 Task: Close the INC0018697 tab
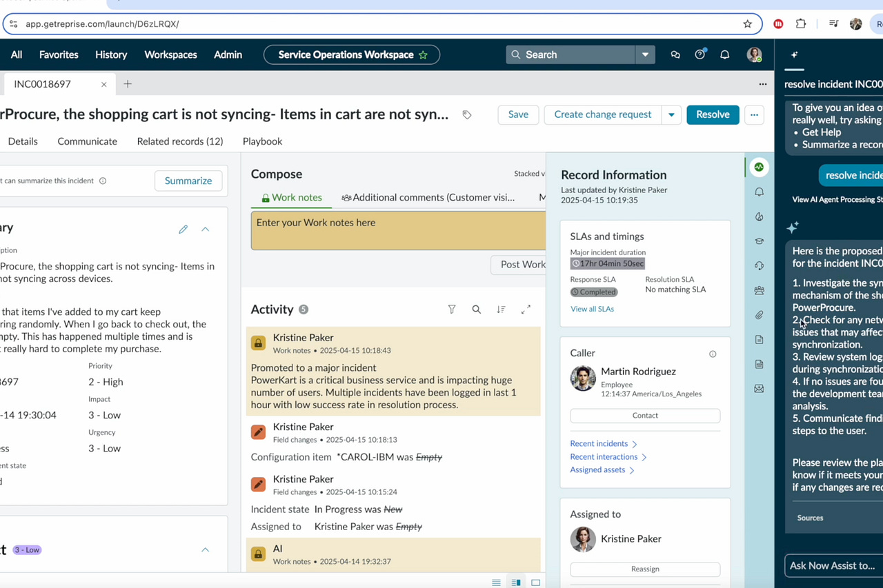[104, 84]
